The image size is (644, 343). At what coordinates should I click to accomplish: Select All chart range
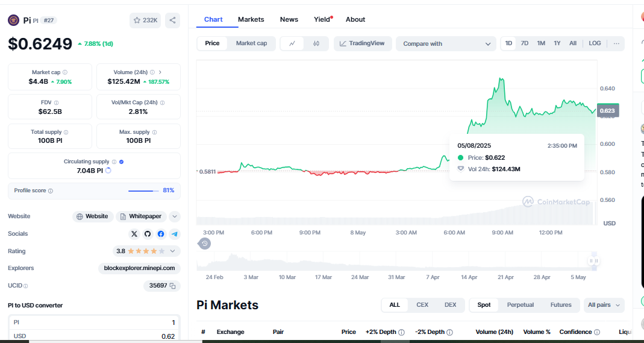(572, 43)
